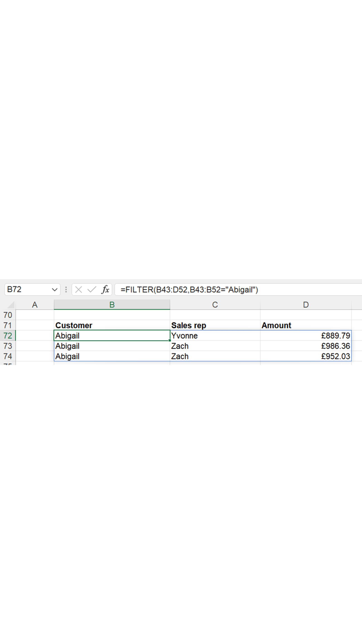The height and width of the screenshot is (644, 362).
Task: Select row 70 header
Action: (8, 315)
